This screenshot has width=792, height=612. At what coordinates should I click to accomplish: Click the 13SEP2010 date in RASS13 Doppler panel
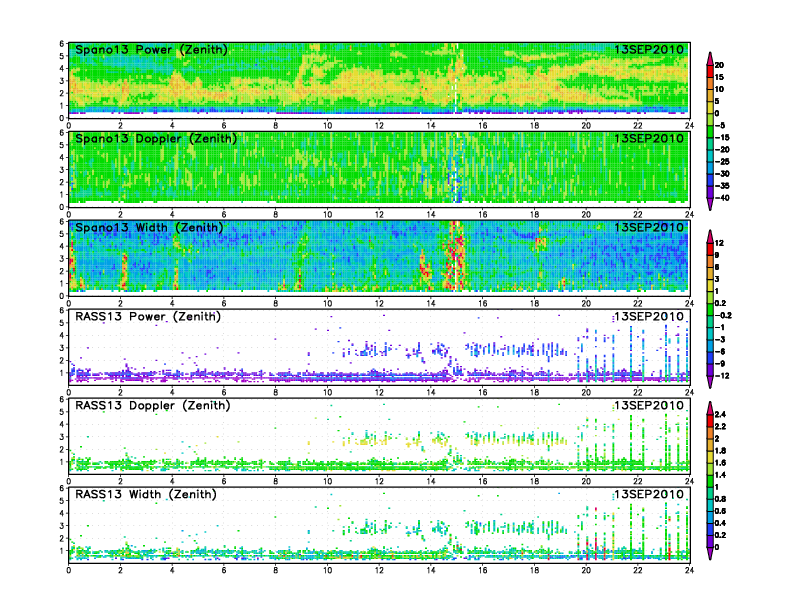click(649, 405)
